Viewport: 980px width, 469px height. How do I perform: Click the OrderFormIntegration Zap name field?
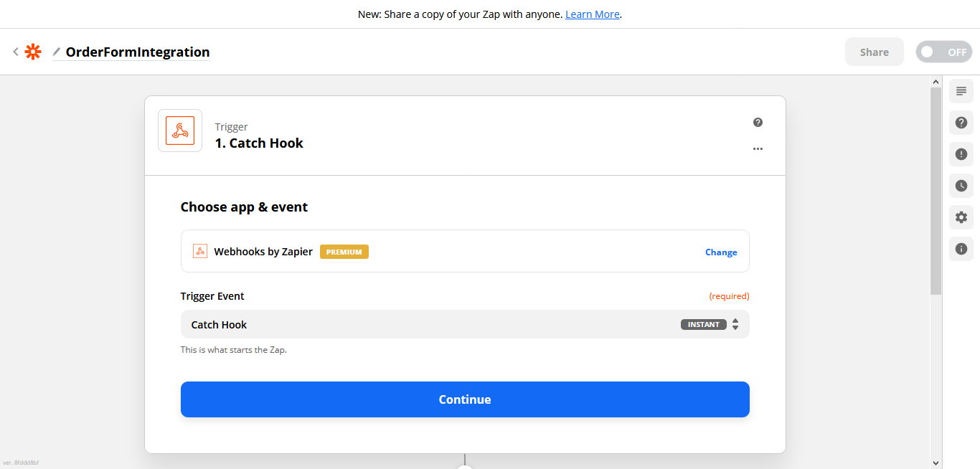click(x=138, y=52)
